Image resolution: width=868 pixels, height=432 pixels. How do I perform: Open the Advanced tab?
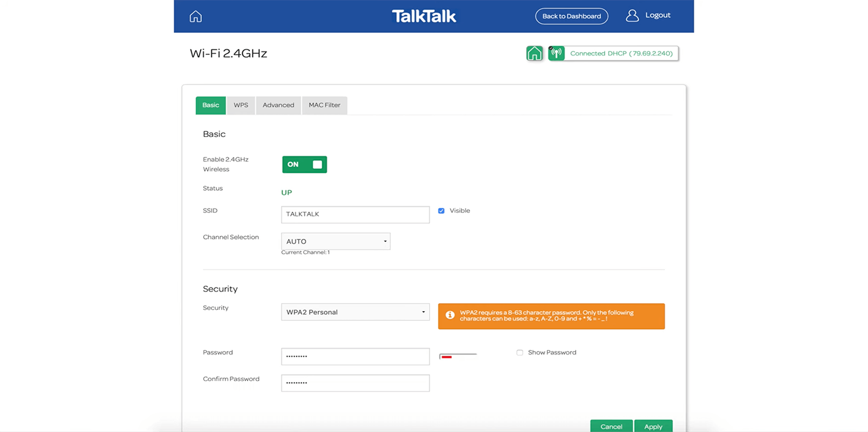278,105
